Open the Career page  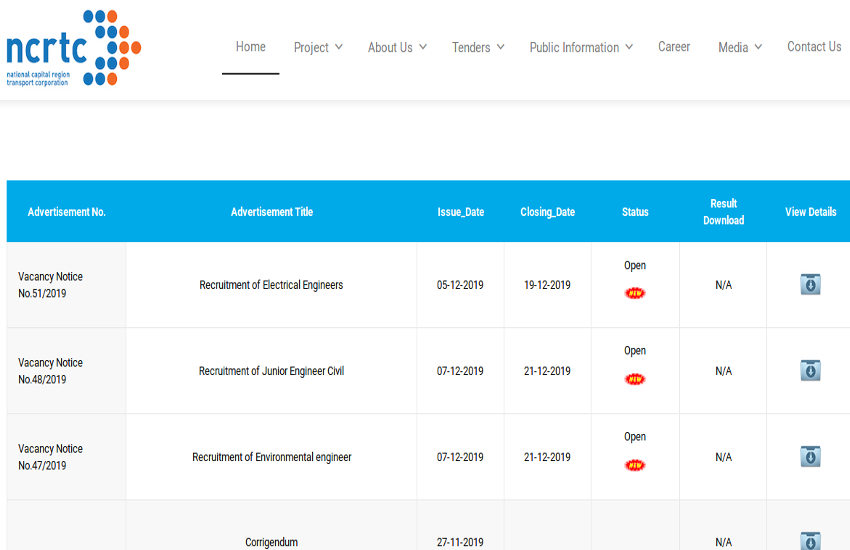point(674,47)
